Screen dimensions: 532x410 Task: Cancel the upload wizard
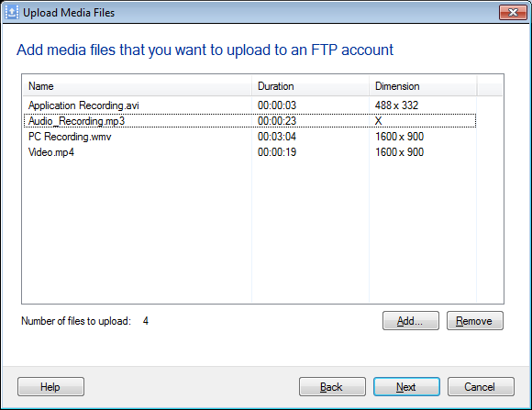coord(481,386)
